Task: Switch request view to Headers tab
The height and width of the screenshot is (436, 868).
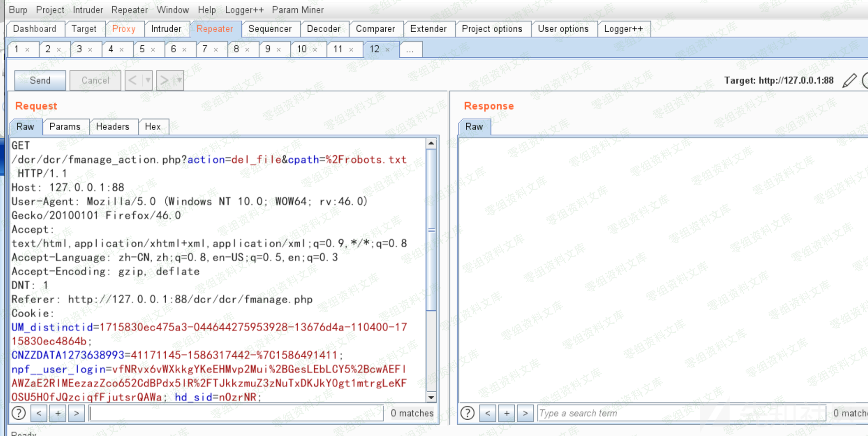Action: [x=112, y=127]
